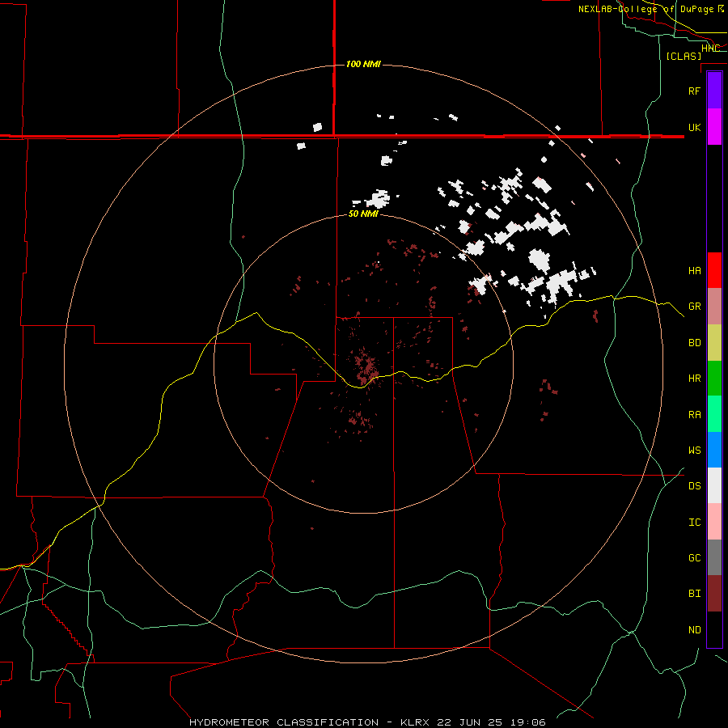Viewport: 728px width, 728px height.
Task: Click the 'IC' legend label
Action: pyautogui.click(x=694, y=523)
